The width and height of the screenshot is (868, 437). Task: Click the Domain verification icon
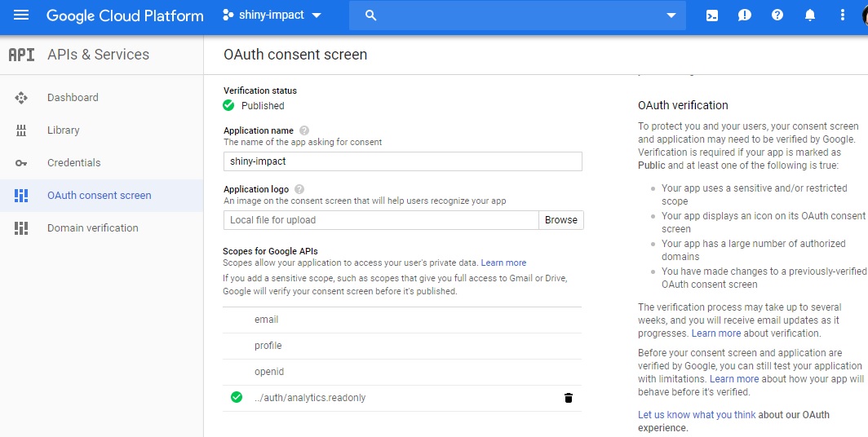(x=21, y=228)
